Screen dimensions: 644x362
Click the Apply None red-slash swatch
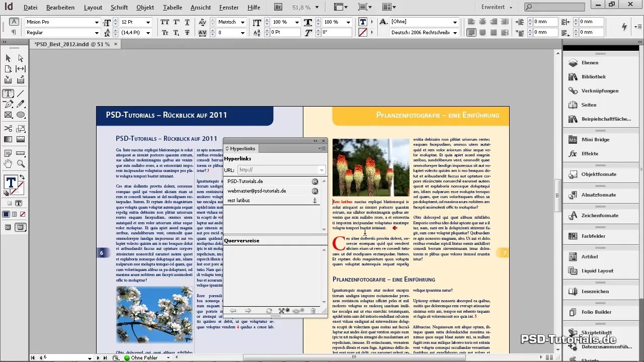point(23,214)
